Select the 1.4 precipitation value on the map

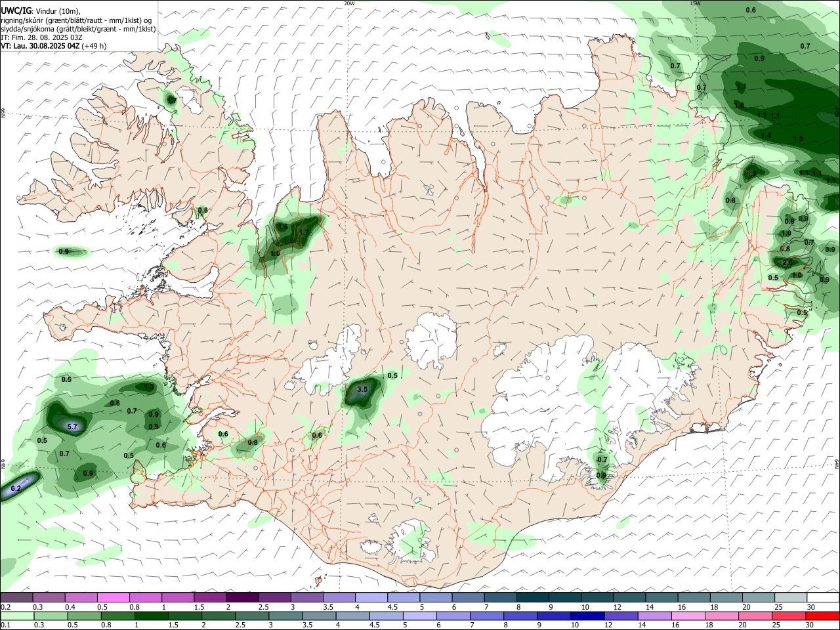point(766,135)
